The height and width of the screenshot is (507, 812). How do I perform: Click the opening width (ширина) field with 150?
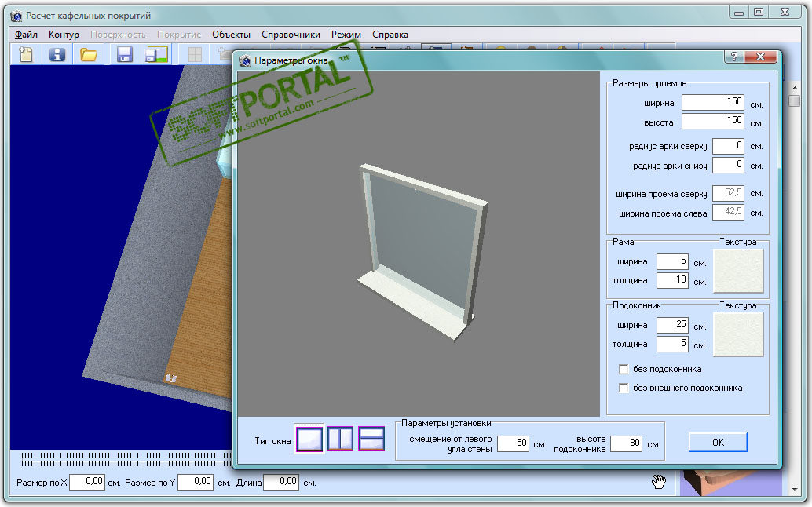[713, 102]
